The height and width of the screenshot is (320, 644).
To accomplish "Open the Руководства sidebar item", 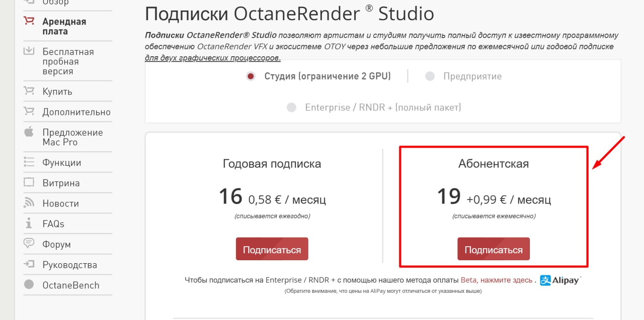I will [69, 265].
